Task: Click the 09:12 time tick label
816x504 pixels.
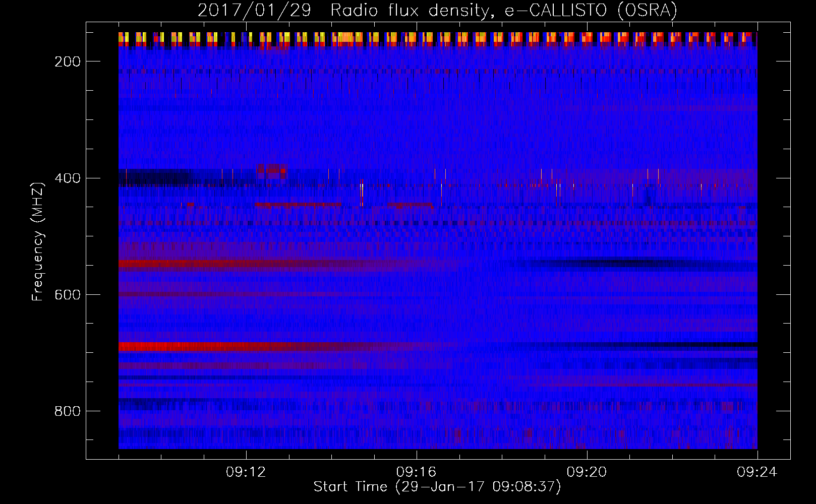Action: pyautogui.click(x=246, y=472)
